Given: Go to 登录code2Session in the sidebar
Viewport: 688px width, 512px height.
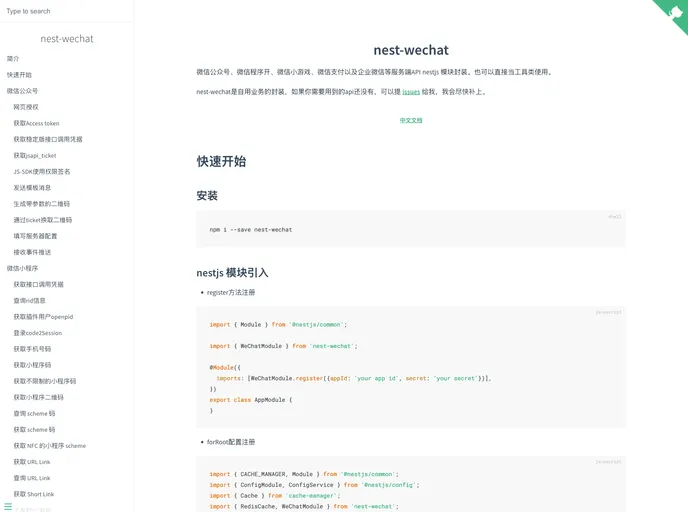Looking at the screenshot, I should [38, 333].
